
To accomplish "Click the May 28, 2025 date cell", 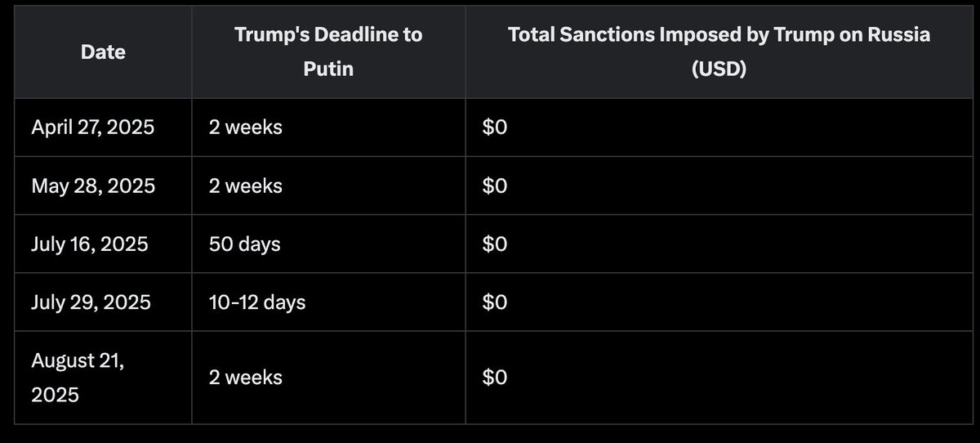I will 103,186.
